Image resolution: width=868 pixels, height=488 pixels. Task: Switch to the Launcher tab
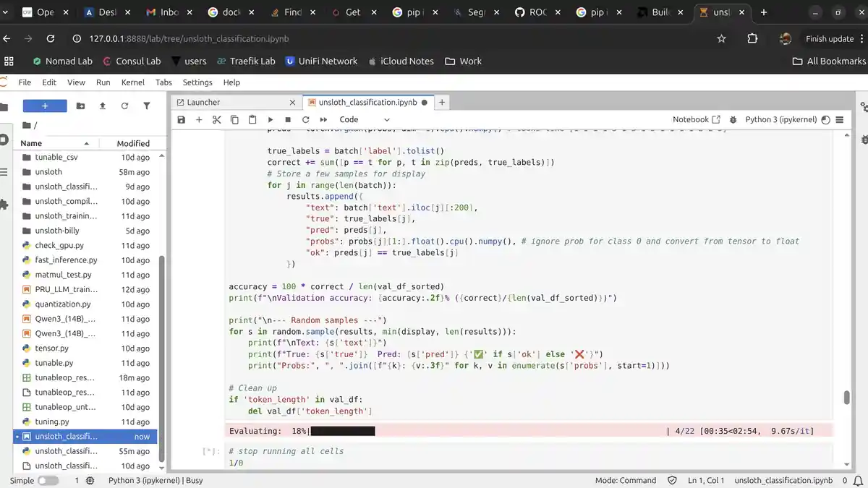coord(203,102)
